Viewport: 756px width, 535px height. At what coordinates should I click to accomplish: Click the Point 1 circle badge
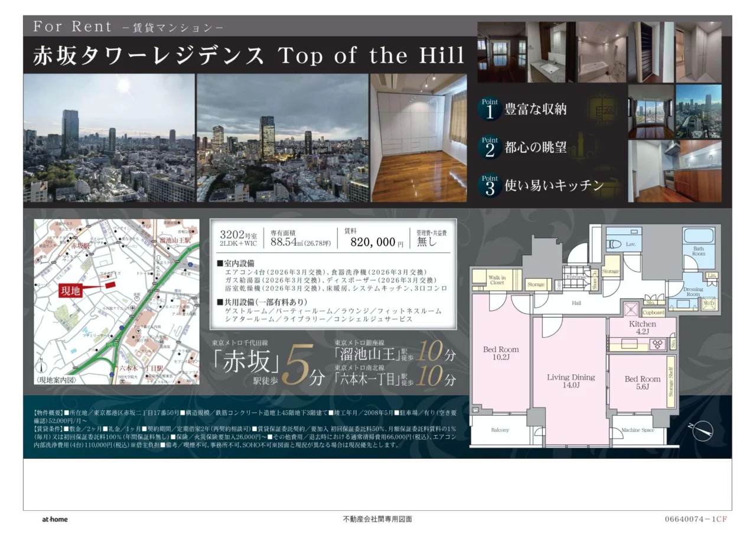pos(490,109)
